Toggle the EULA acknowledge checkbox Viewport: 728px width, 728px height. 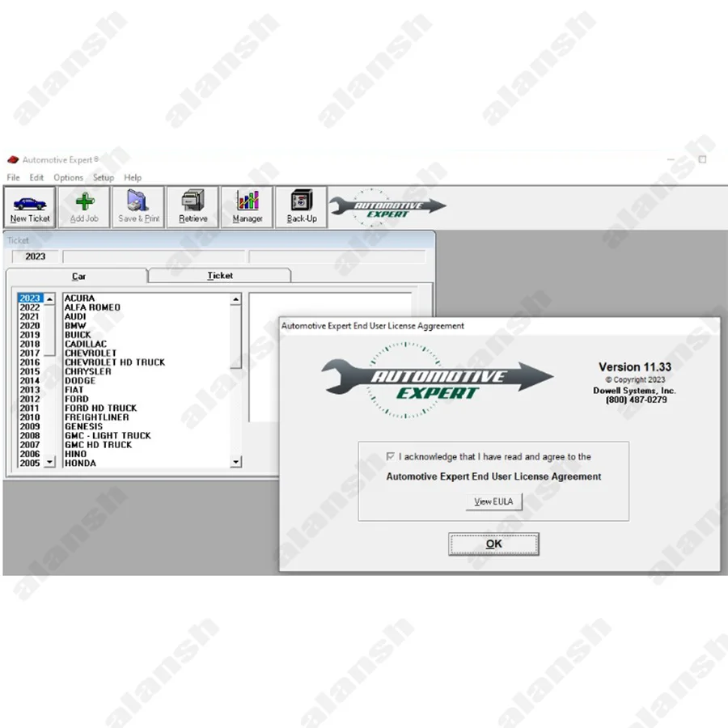[391, 456]
